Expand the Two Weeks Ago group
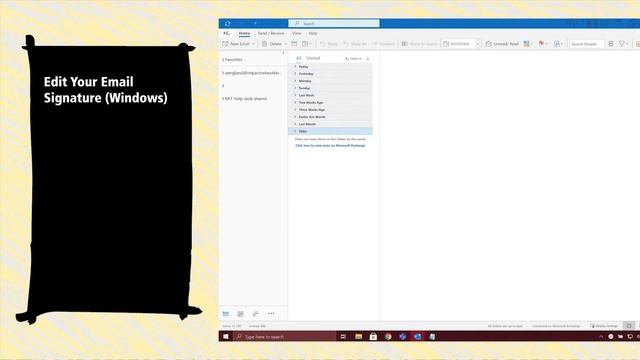Viewport: 640px width, 360px height. pyautogui.click(x=295, y=102)
